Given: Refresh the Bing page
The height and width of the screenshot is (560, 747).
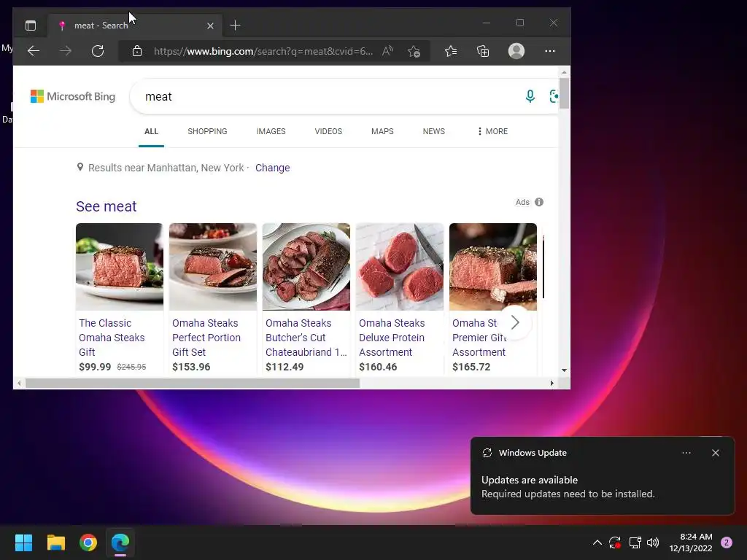Looking at the screenshot, I should (98, 51).
